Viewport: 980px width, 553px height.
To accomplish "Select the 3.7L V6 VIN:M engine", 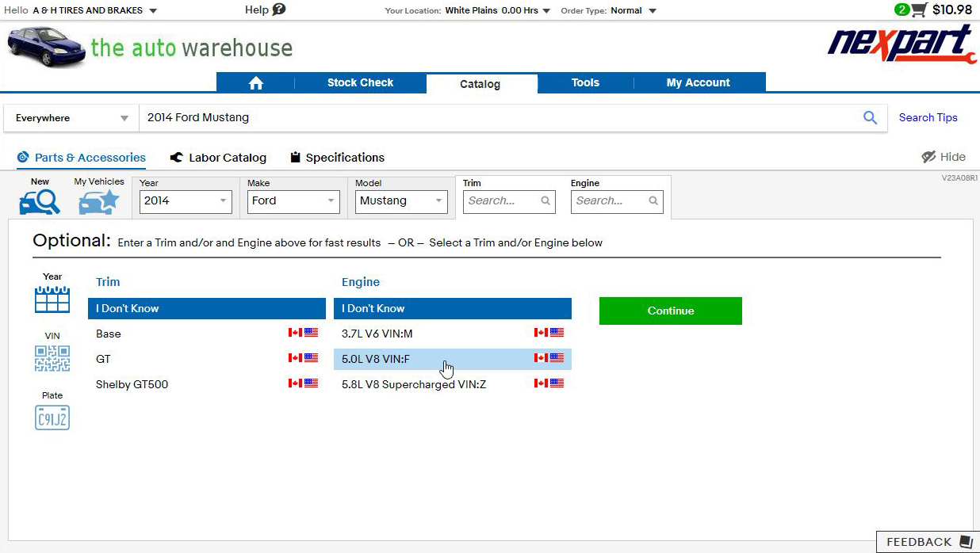I will point(453,334).
